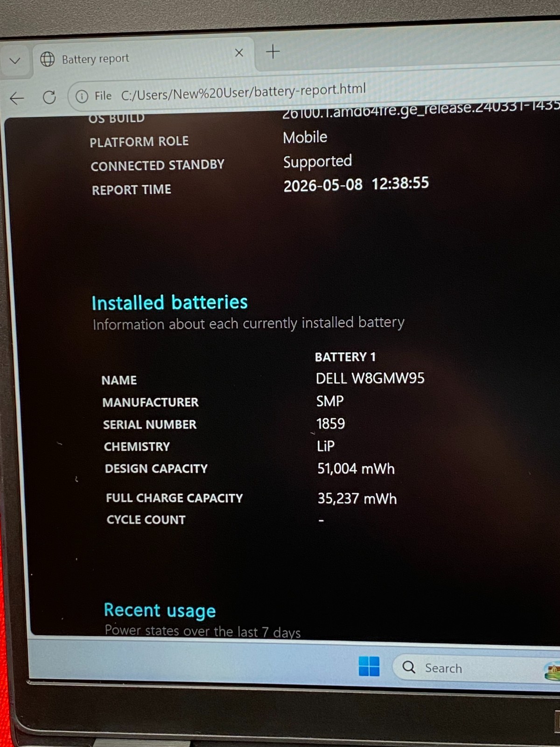Click the report time 2026-05-08 12:38:55
Viewport: 560px width, 747px height.
(x=356, y=184)
